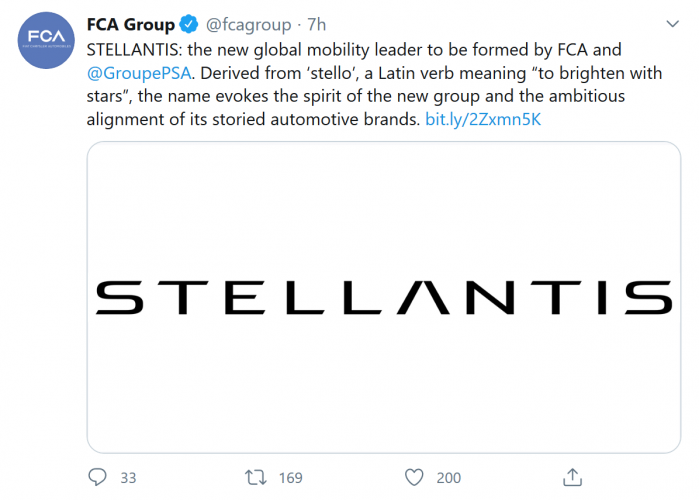Retweet the Stellantis announcement

(x=257, y=477)
